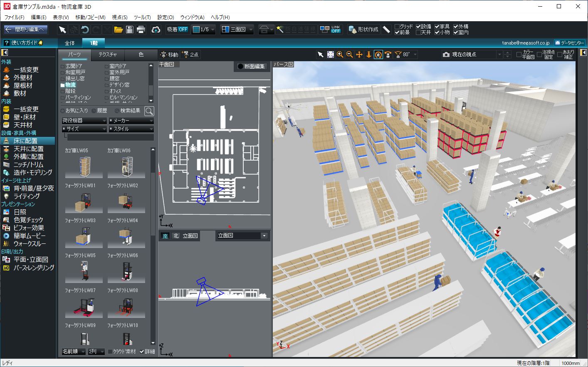
Task: Save the file with the floppy icon
Action: coord(130,30)
